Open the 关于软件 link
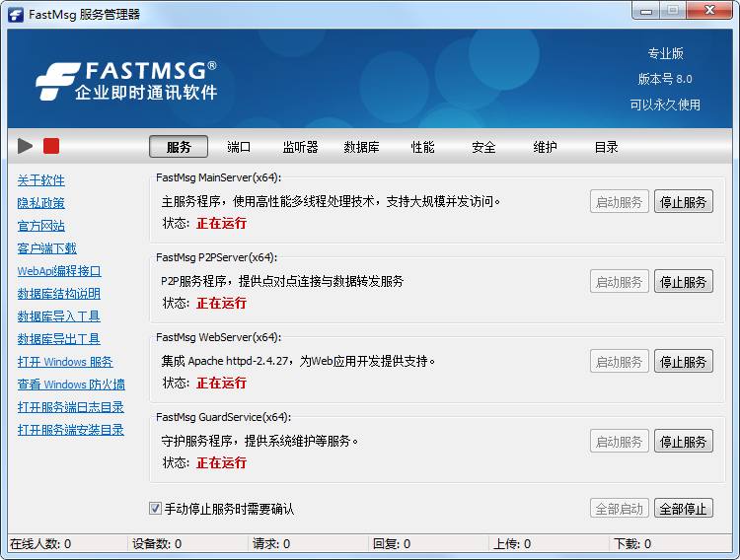This screenshot has width=740, height=560. tap(41, 180)
